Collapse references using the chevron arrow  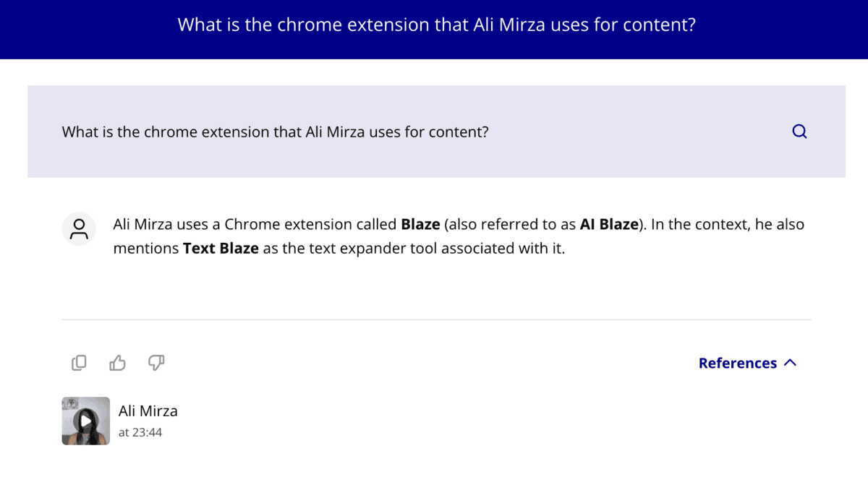click(791, 363)
